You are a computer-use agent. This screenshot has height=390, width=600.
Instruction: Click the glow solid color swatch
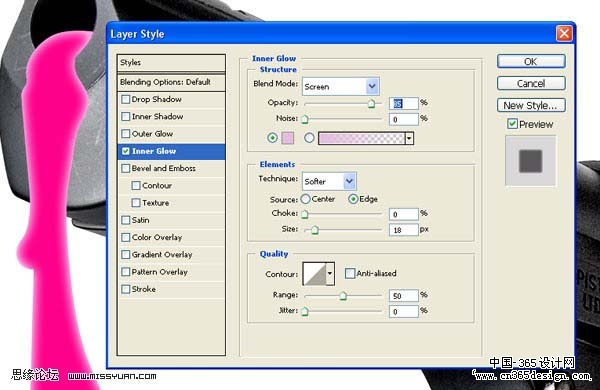288,138
